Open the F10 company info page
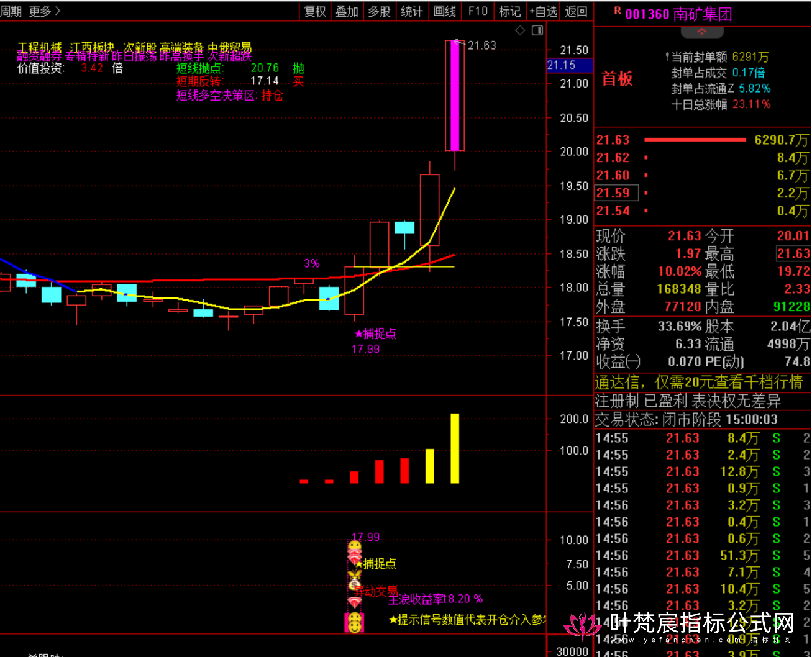This screenshot has height=657, width=812. pyautogui.click(x=478, y=11)
